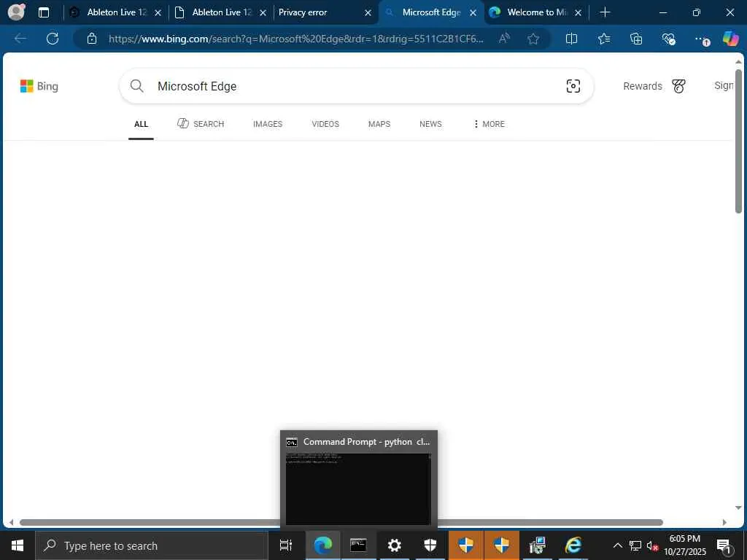
Task: Click the refresh page icon
Action: pyautogui.click(x=53, y=39)
